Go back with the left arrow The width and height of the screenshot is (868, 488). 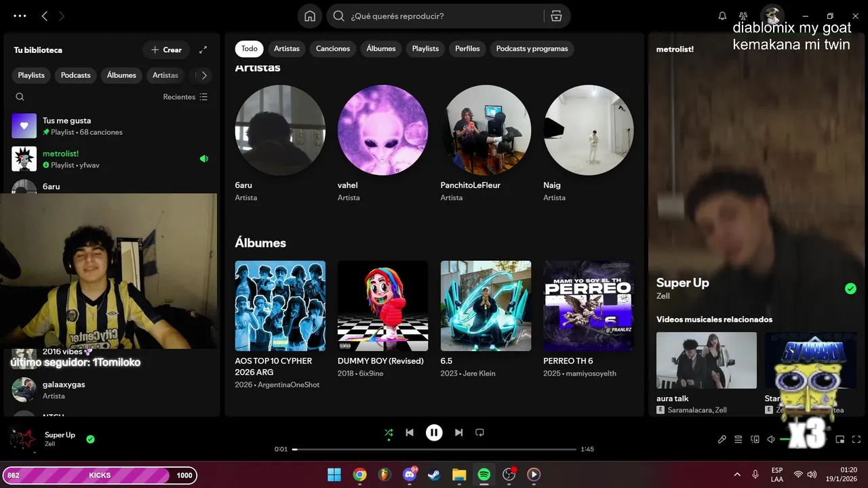pos(45,16)
